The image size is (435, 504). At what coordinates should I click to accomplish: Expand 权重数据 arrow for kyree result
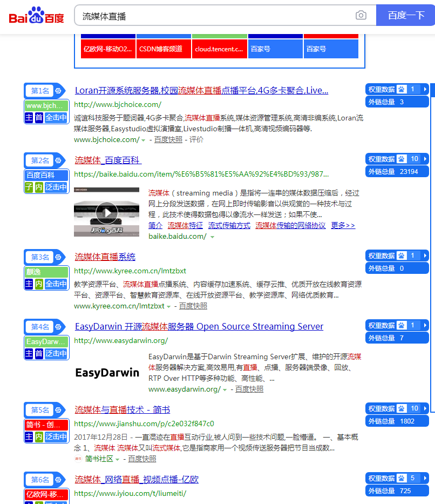(x=425, y=256)
